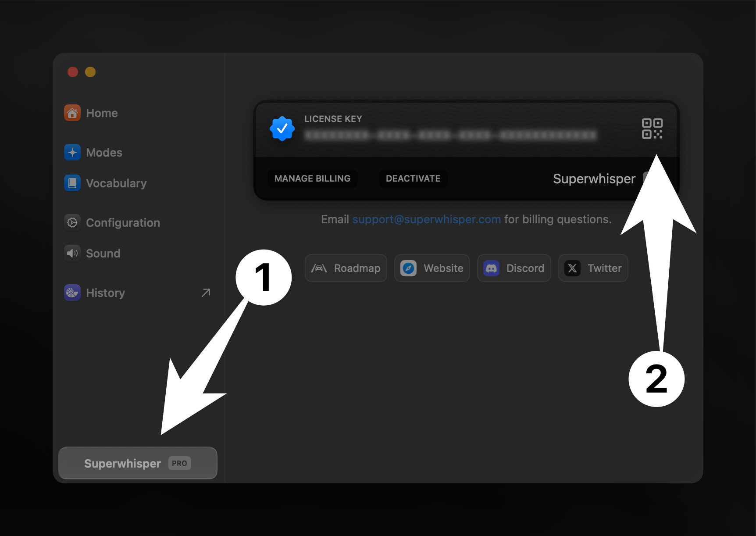Click the Vocabulary book icon
The width and height of the screenshot is (756, 536).
72,183
